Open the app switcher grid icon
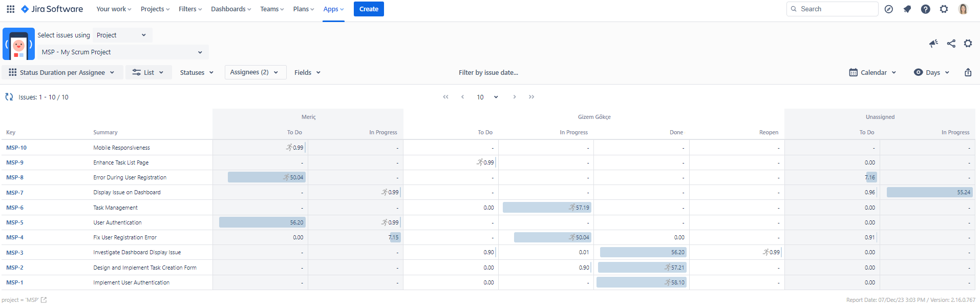The width and height of the screenshot is (980, 306). tap(10, 9)
